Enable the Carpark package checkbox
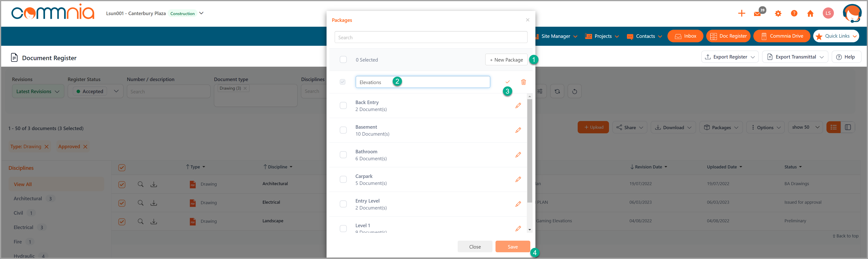Viewport: 868px width, 259px height. 343,179
